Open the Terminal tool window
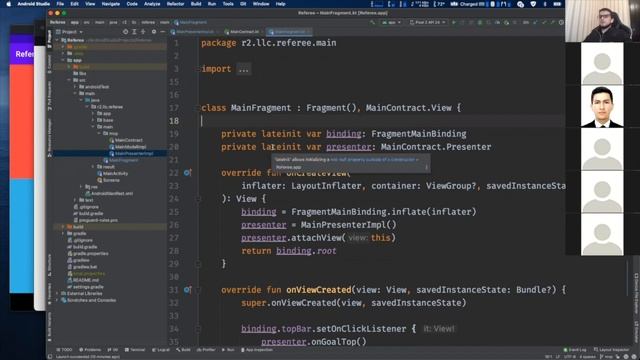The image size is (640, 360). pyautogui.click(x=135, y=350)
